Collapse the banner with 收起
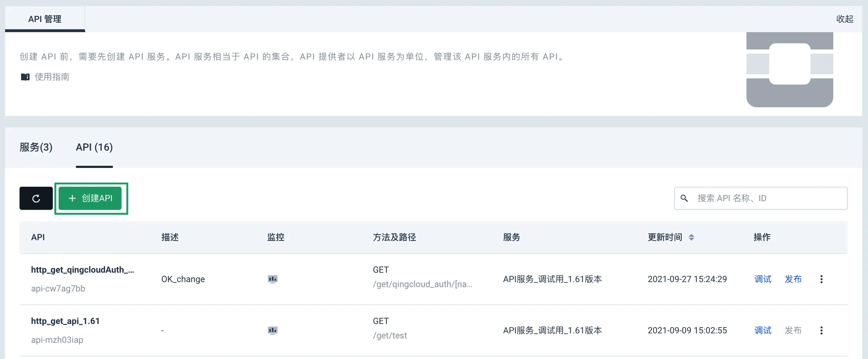 845,19
